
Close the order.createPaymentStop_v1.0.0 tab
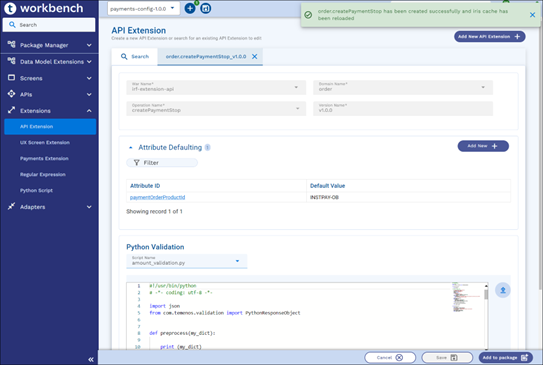coord(255,56)
